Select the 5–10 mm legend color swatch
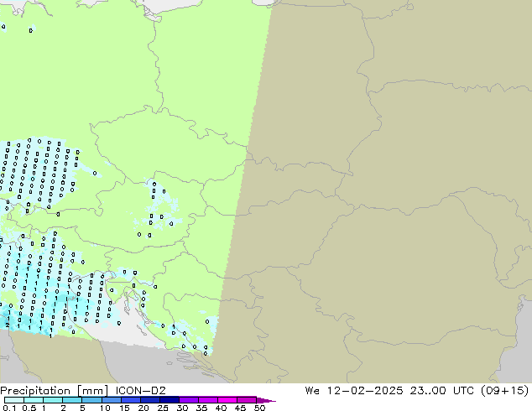This screenshot has height=411, width=532. coord(91,400)
